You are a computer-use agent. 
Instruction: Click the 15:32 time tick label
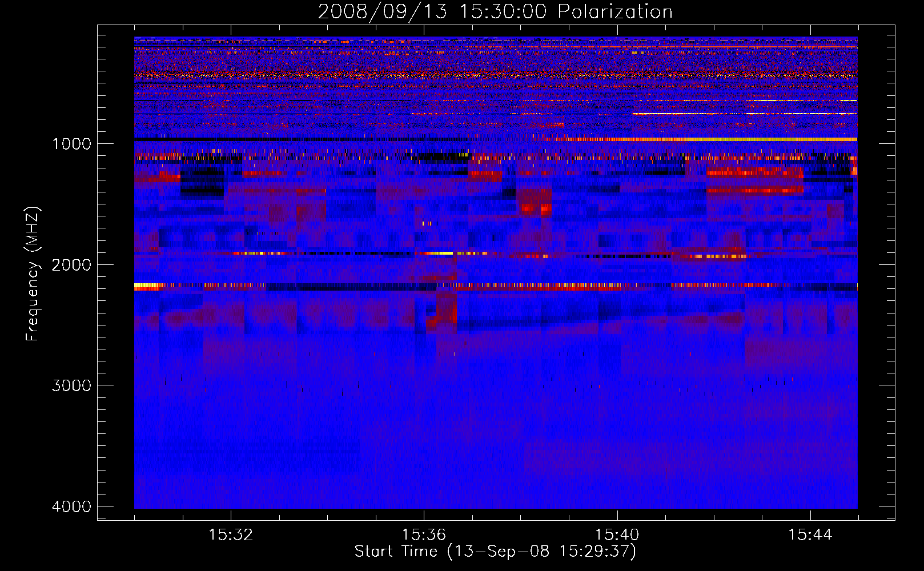pyautogui.click(x=231, y=535)
